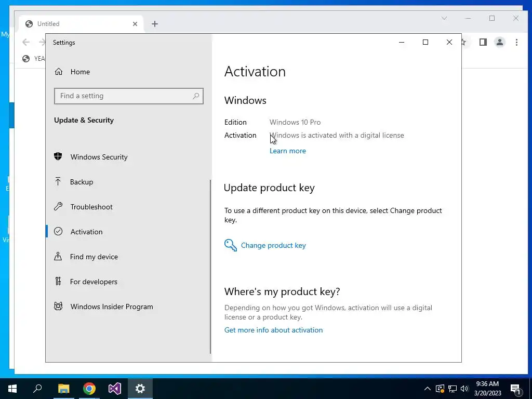
Task: Click the Settings sidebar scrollbar
Action: pyautogui.click(x=210, y=267)
